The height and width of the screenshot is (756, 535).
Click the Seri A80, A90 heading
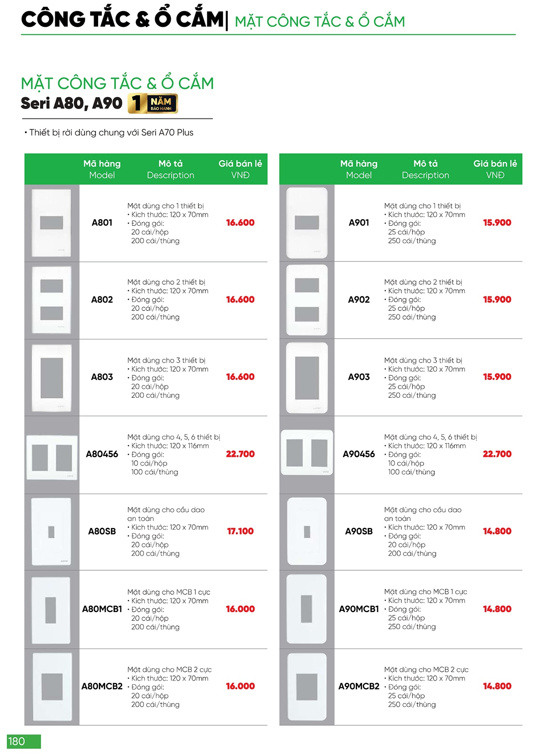pos(71,103)
